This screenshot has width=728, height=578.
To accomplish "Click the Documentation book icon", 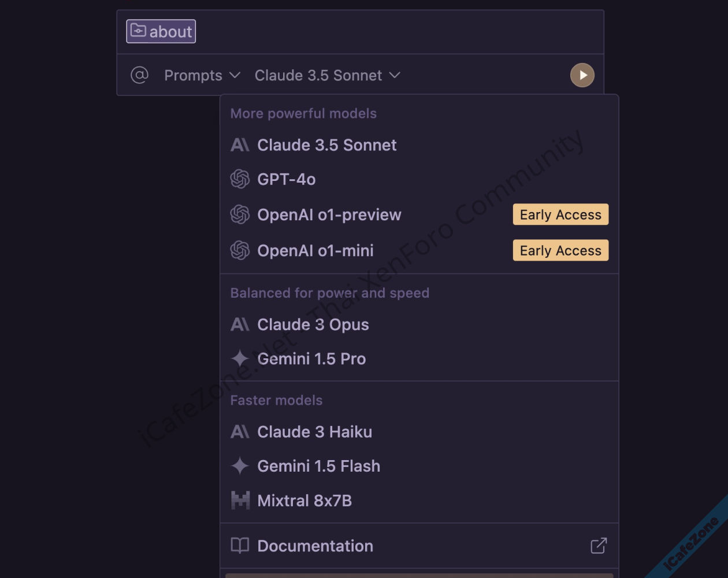I will point(240,546).
